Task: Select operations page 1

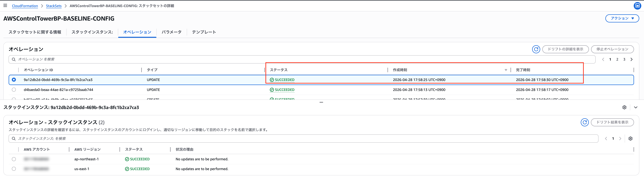Action: [610, 60]
